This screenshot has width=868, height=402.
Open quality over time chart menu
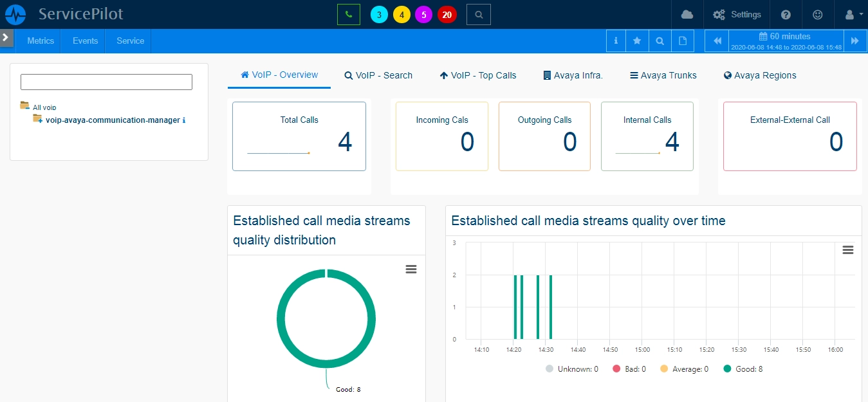pos(848,250)
